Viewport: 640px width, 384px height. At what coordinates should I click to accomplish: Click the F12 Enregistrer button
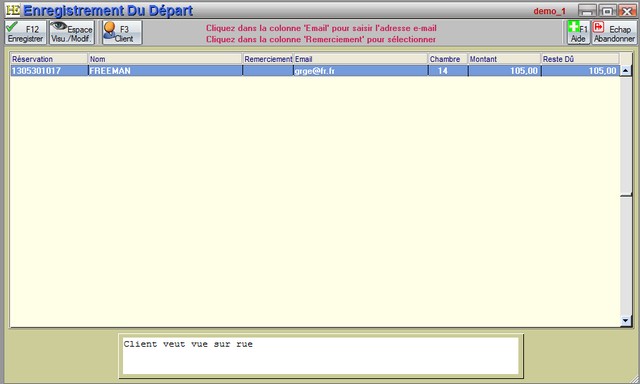click(25, 33)
